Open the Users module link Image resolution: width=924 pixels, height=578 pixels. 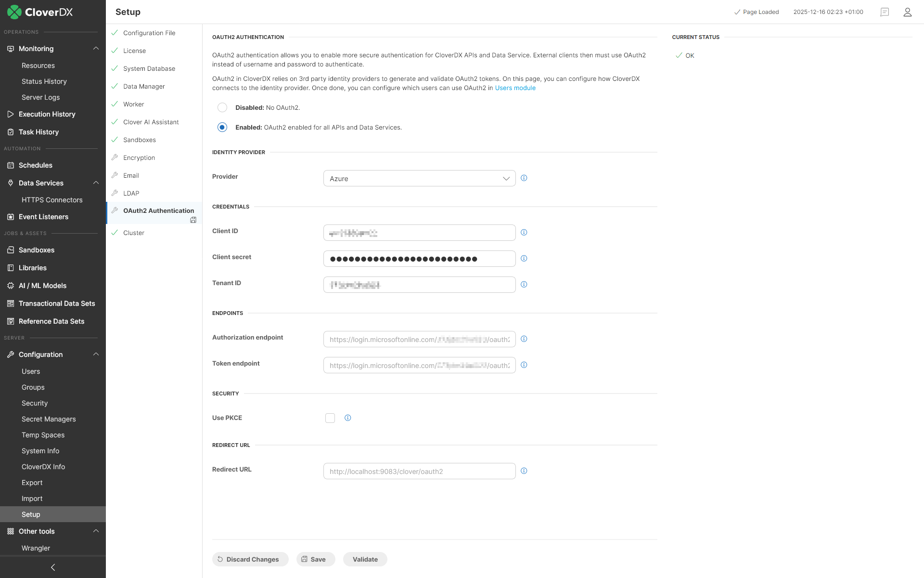click(515, 88)
